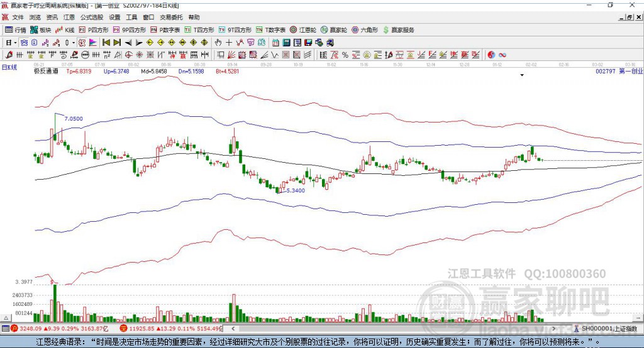The width and height of the screenshot is (644, 348).
Task: Restore the inner document window
Action: (x=630, y=17)
